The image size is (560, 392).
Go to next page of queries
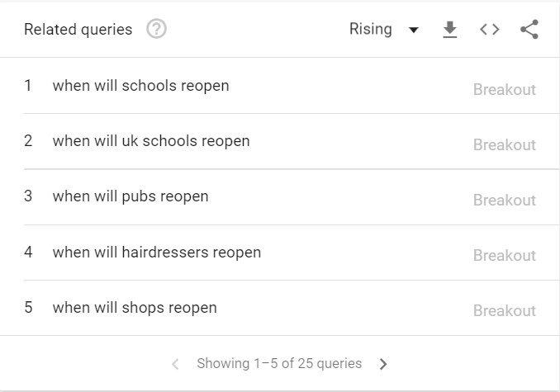point(383,364)
